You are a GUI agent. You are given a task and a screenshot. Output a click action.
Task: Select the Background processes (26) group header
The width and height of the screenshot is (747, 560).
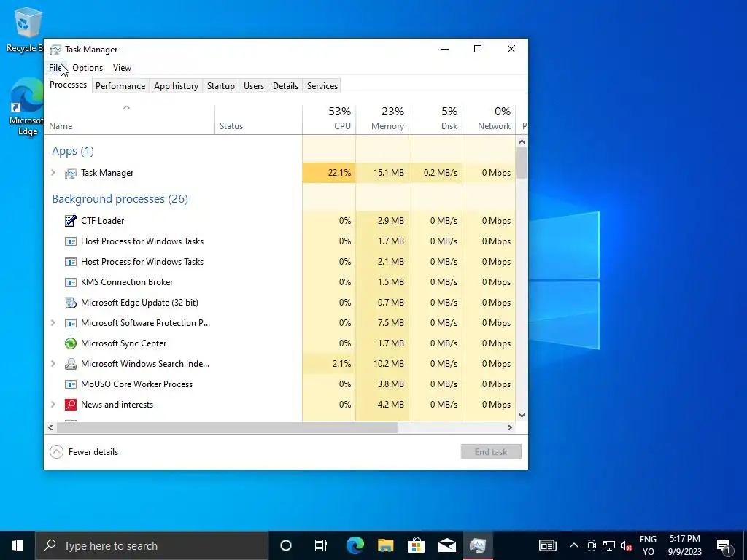[120, 199]
